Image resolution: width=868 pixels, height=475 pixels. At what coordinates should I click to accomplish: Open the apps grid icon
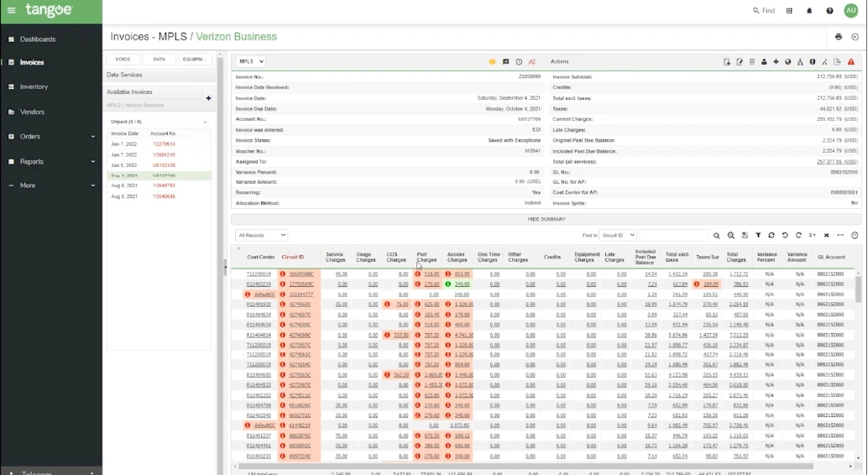click(789, 11)
